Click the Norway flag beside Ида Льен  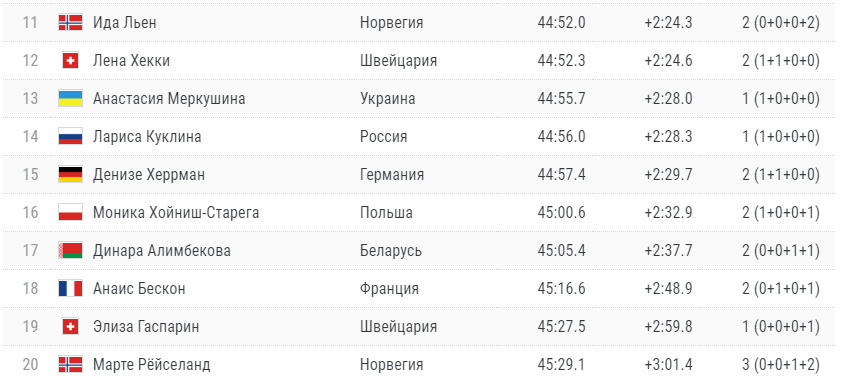(70, 22)
